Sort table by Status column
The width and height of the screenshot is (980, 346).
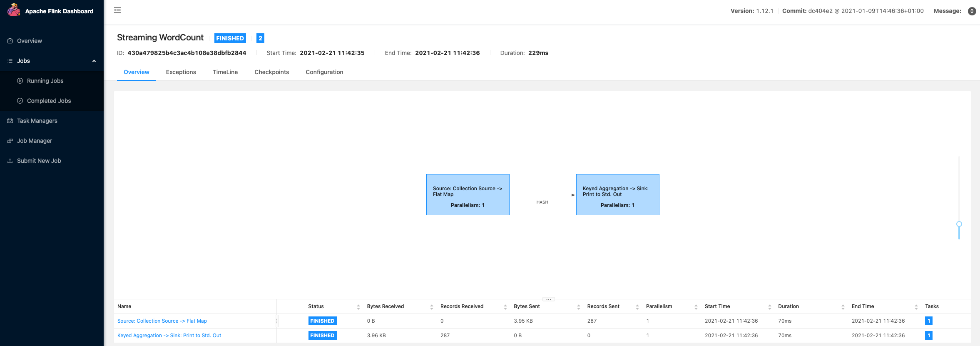358,307
